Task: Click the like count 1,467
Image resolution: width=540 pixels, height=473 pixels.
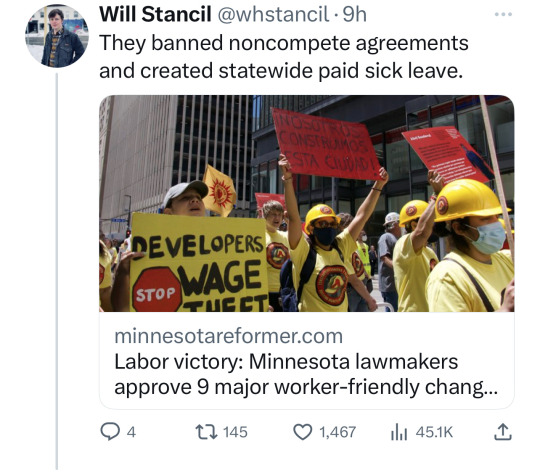Action: click(x=338, y=432)
